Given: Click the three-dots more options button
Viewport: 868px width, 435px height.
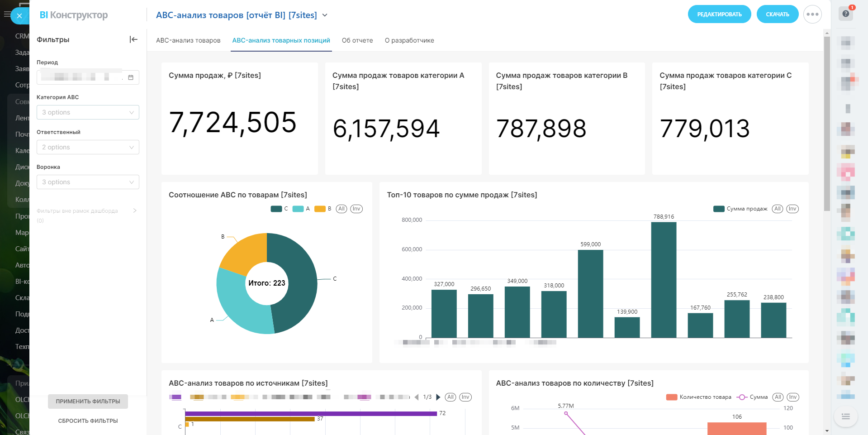Looking at the screenshot, I should click(812, 14).
